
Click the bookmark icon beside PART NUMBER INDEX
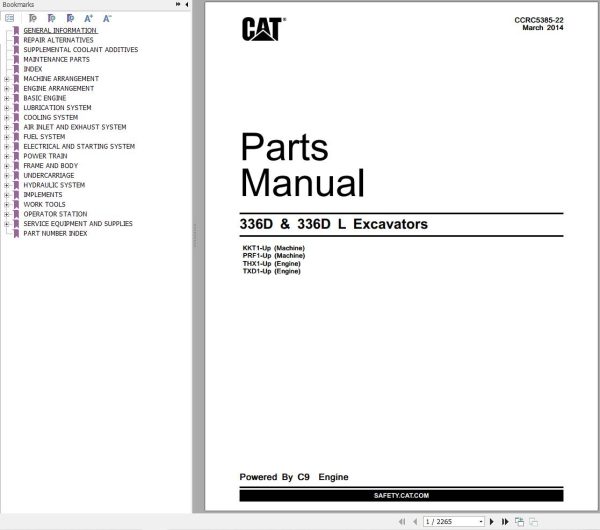point(16,233)
